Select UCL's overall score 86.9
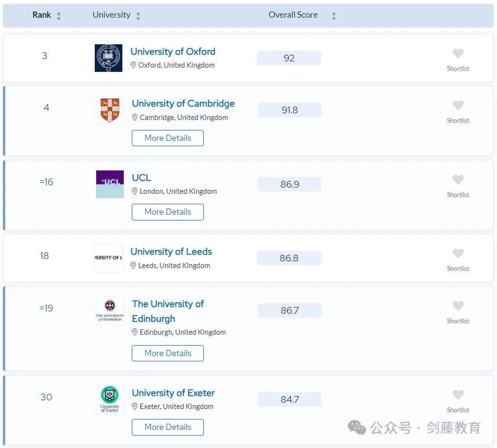The width and height of the screenshot is (497, 448). coord(289,184)
